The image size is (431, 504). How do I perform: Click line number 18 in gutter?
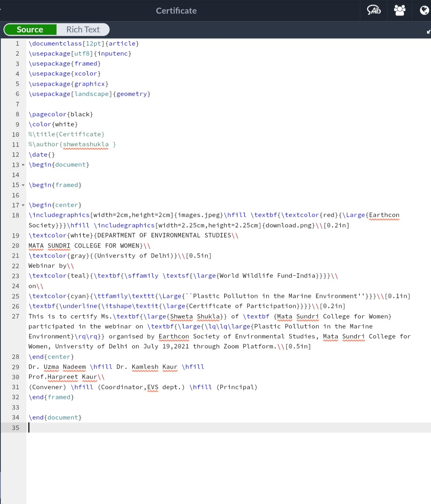click(x=16, y=215)
